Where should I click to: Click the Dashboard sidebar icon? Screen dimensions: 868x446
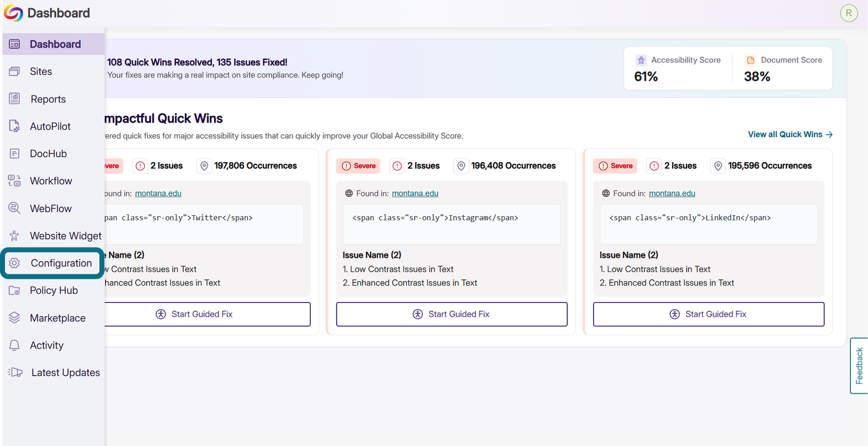coord(15,44)
